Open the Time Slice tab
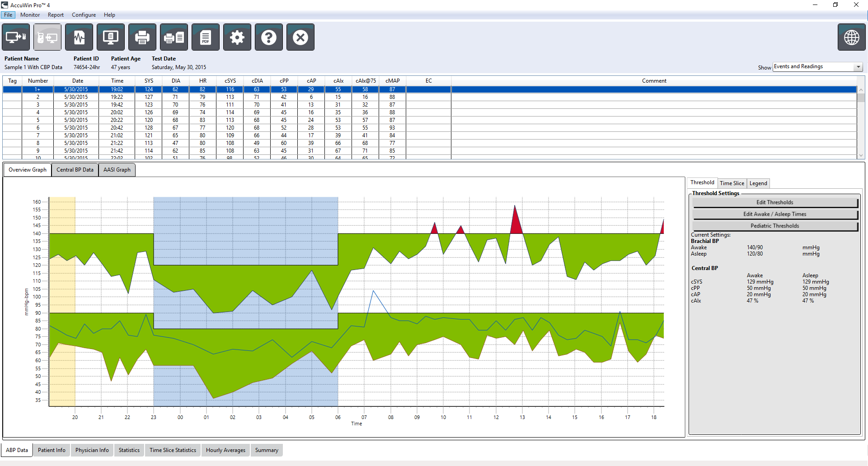 click(732, 183)
